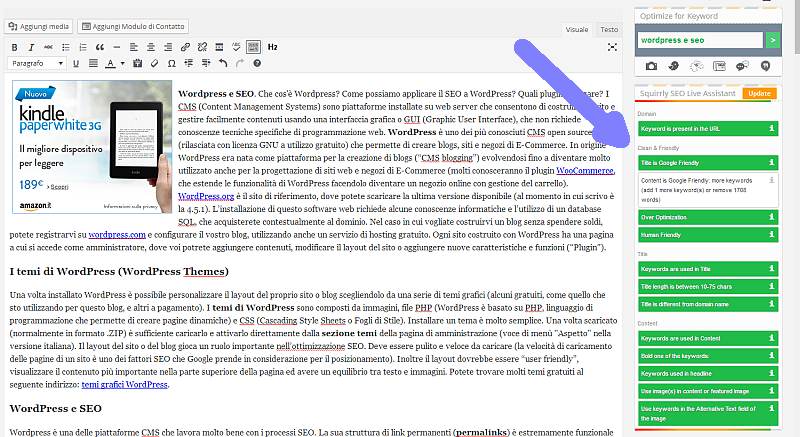Screen dimensions: 800x437
Task: Open info for Keywords are used in Content
Action: [771, 338]
